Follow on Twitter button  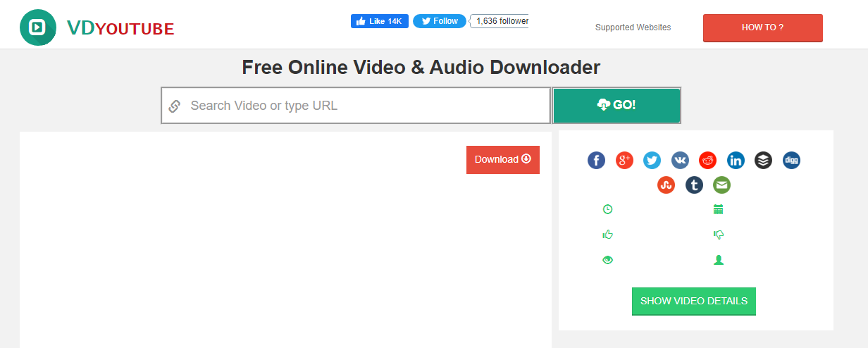pyautogui.click(x=440, y=21)
